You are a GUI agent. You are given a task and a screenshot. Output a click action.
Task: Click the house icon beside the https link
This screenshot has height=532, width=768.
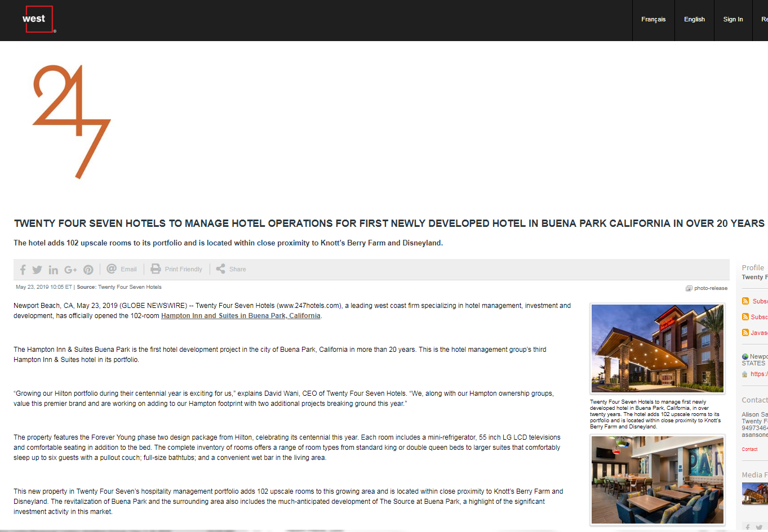click(745, 374)
